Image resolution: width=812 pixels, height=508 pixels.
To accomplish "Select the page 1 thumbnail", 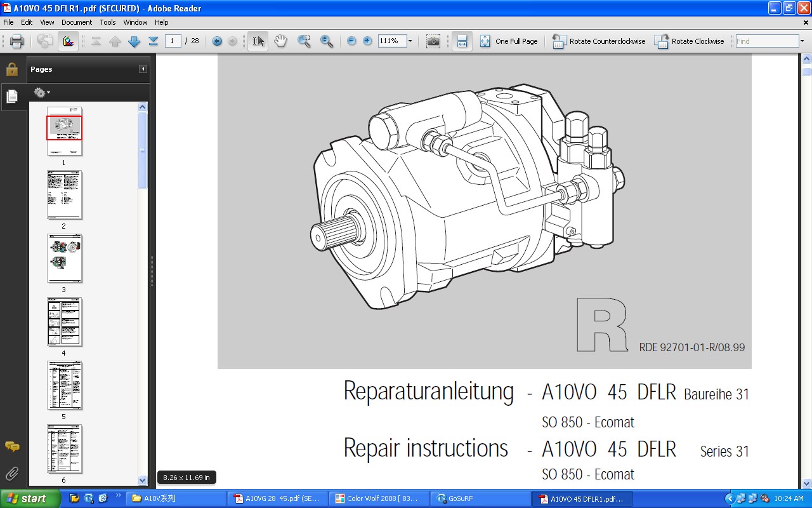I will point(64,131).
